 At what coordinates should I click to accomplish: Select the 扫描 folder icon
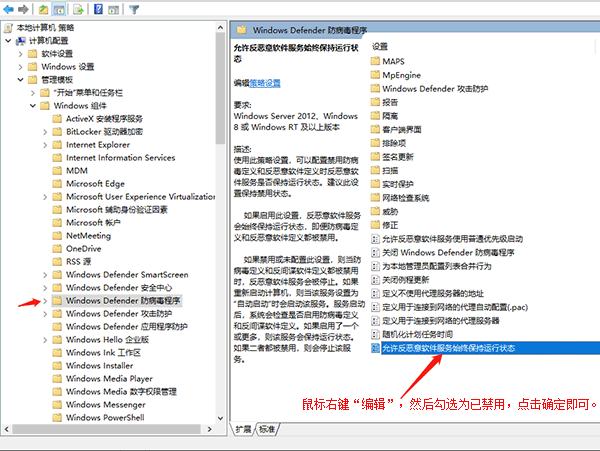tap(375, 170)
